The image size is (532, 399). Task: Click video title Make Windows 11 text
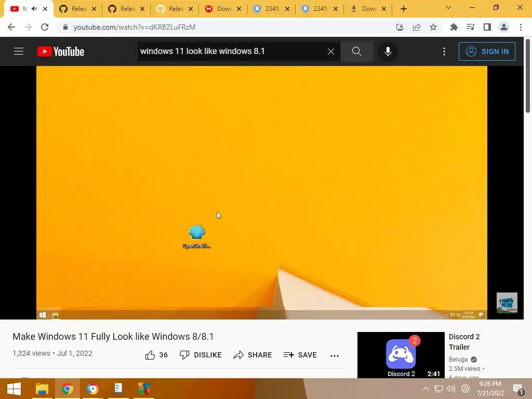click(113, 337)
